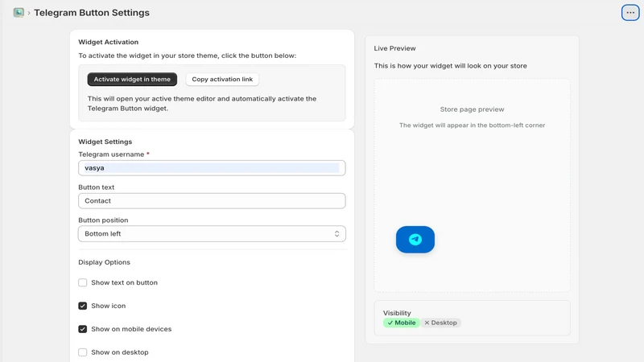The height and width of the screenshot is (362, 644).
Task: Click the breadcrumb chevron separator
Action: pyautogui.click(x=29, y=13)
